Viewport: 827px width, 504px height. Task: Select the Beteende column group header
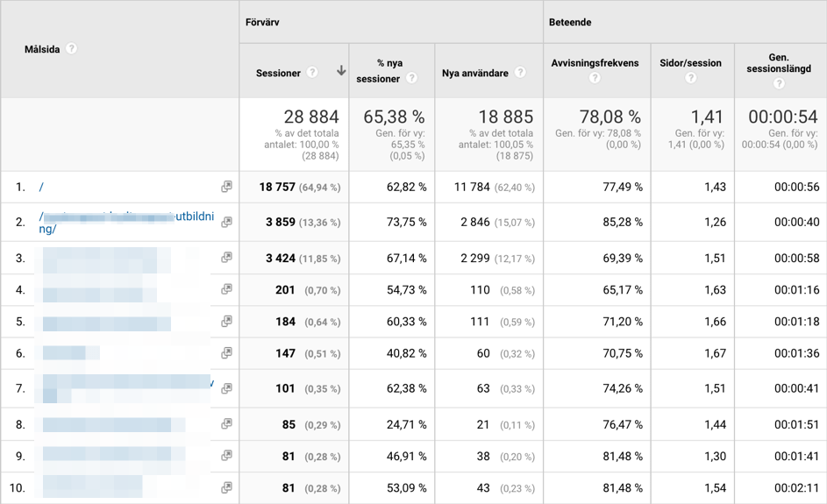(x=570, y=22)
